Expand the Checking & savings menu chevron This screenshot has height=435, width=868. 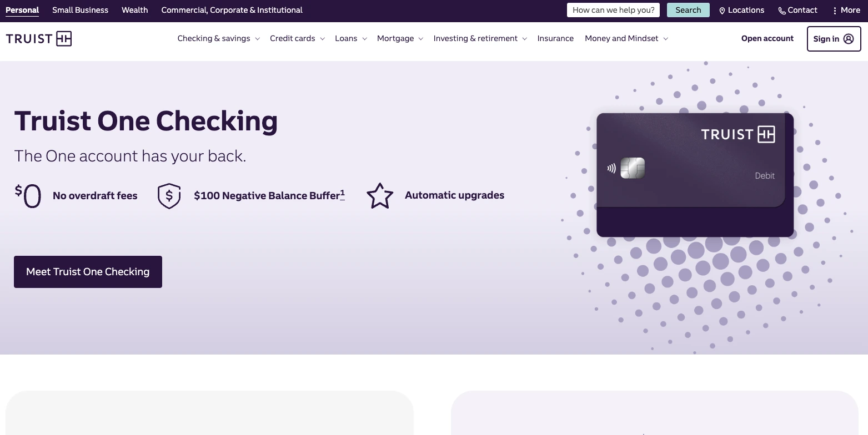coord(257,39)
